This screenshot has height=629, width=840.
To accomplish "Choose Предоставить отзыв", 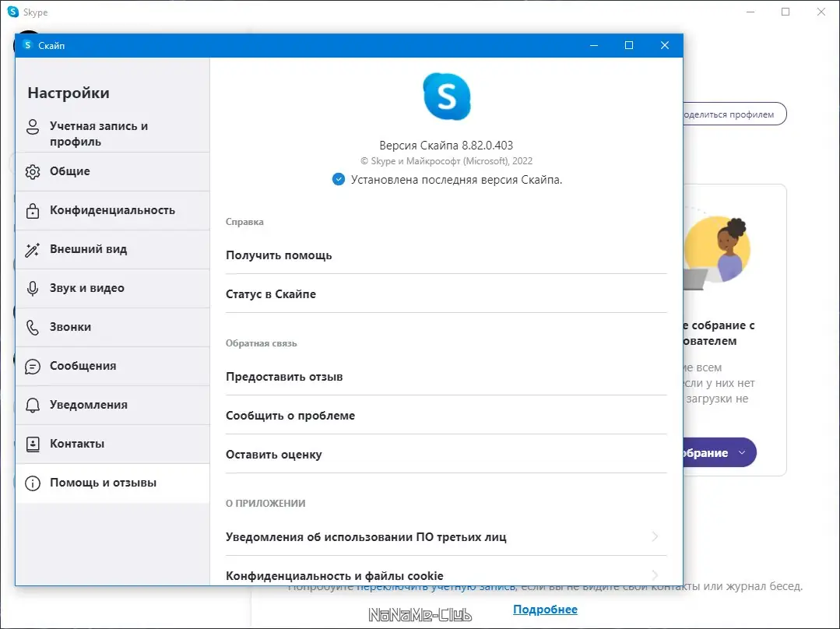I will (x=446, y=377).
